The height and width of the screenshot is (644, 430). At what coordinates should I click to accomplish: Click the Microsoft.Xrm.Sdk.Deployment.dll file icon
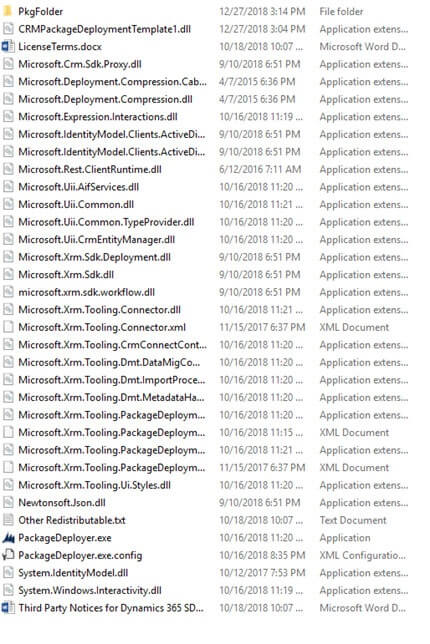pos(8,257)
